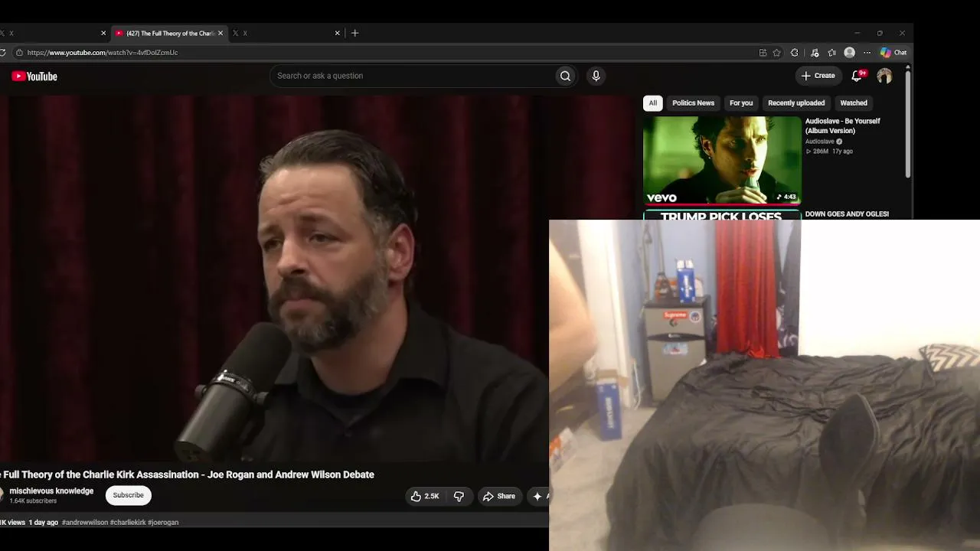Open the Audioslave channel name link
This screenshot has height=551, width=980.
click(x=819, y=142)
